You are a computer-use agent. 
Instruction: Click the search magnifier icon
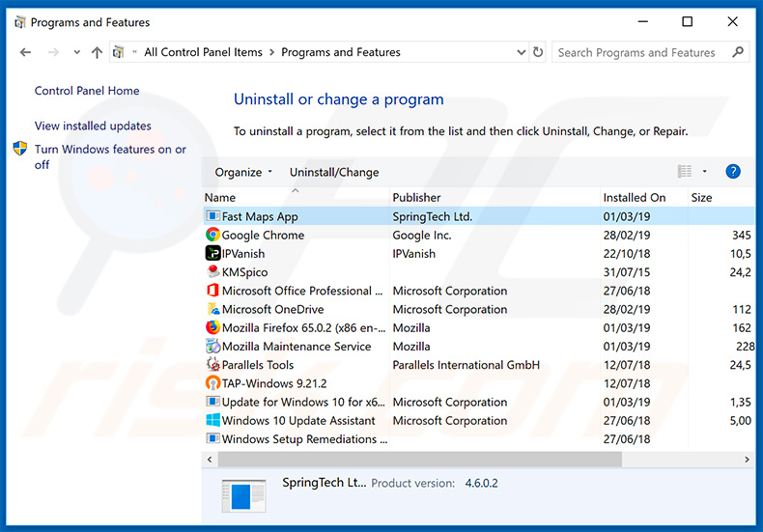coord(738,52)
